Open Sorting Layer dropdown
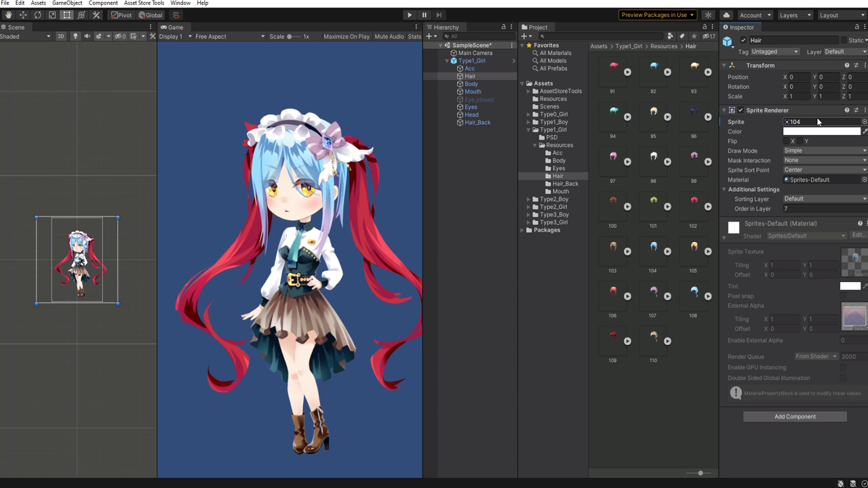The width and height of the screenshot is (868, 488). pyautogui.click(x=825, y=199)
